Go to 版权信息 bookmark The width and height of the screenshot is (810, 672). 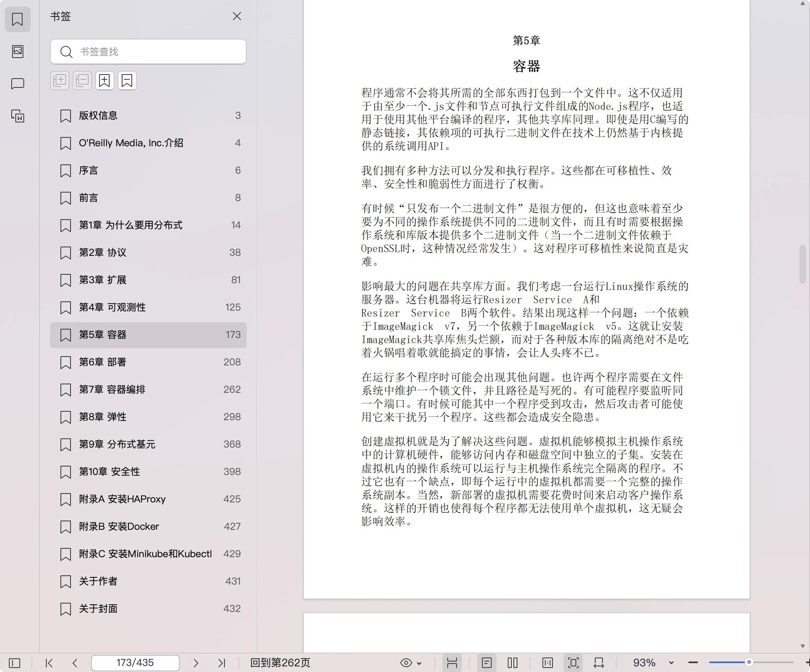(x=148, y=116)
